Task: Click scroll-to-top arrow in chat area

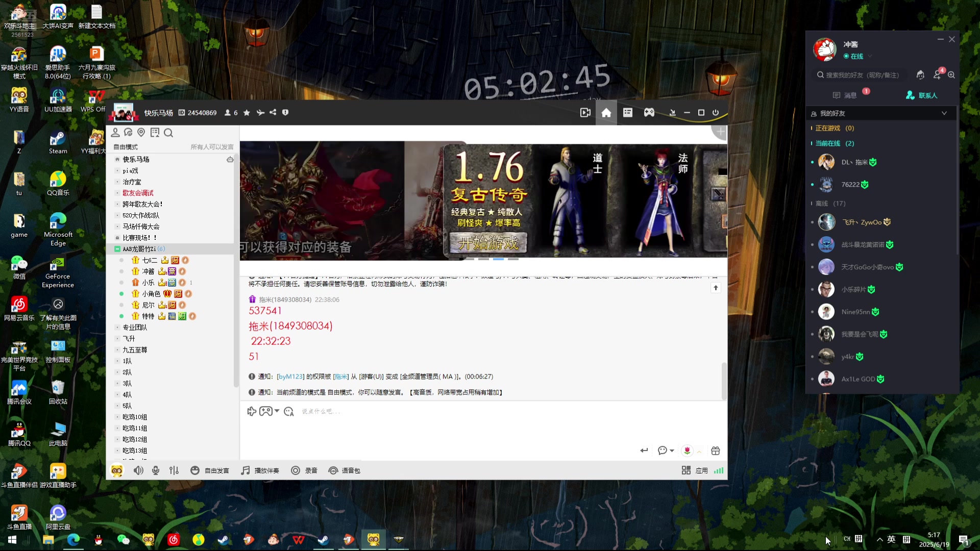Action: tap(716, 288)
